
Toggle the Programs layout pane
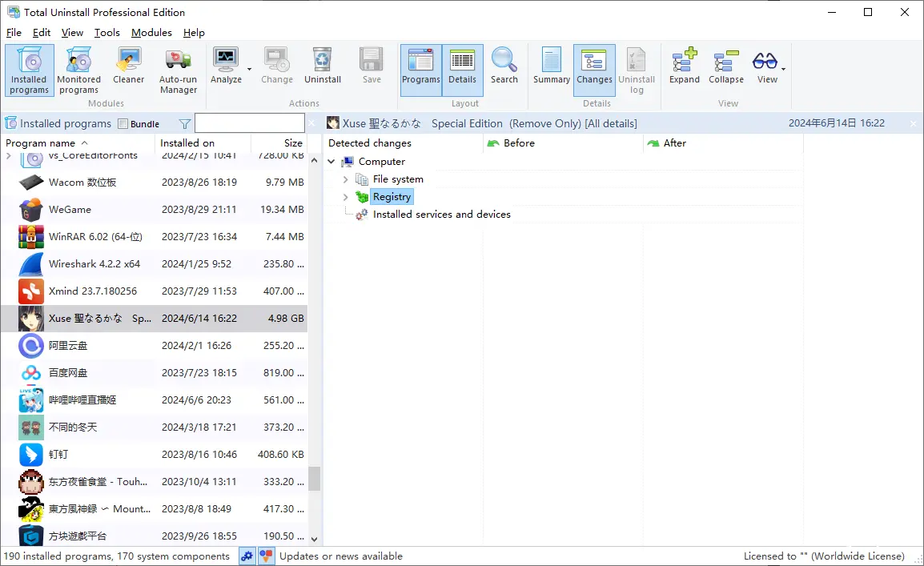point(420,70)
